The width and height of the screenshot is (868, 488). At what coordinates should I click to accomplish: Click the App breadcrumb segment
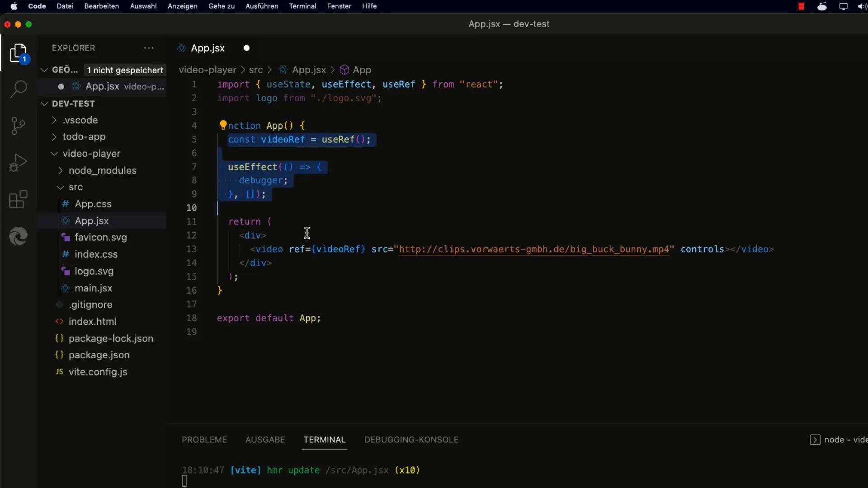pos(363,70)
